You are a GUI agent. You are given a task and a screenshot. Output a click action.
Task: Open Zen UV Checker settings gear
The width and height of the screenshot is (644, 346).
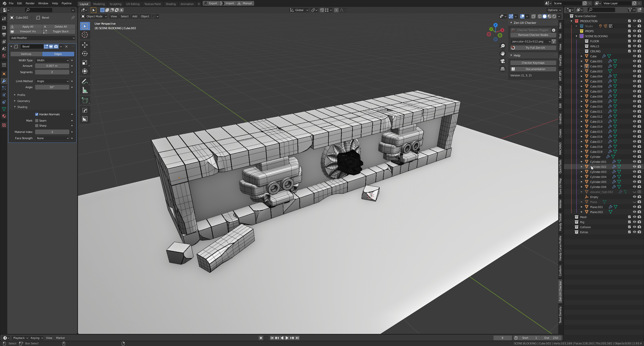[x=553, y=30]
